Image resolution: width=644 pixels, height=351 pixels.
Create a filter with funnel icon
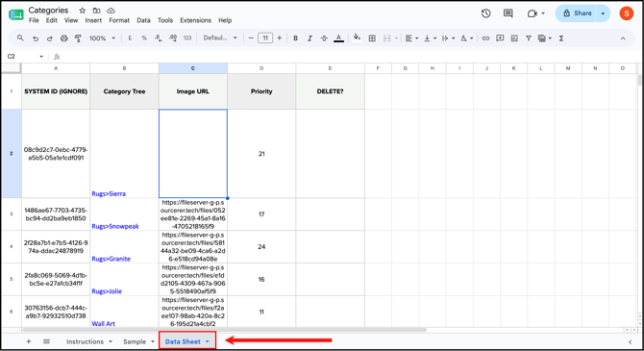[529, 38]
